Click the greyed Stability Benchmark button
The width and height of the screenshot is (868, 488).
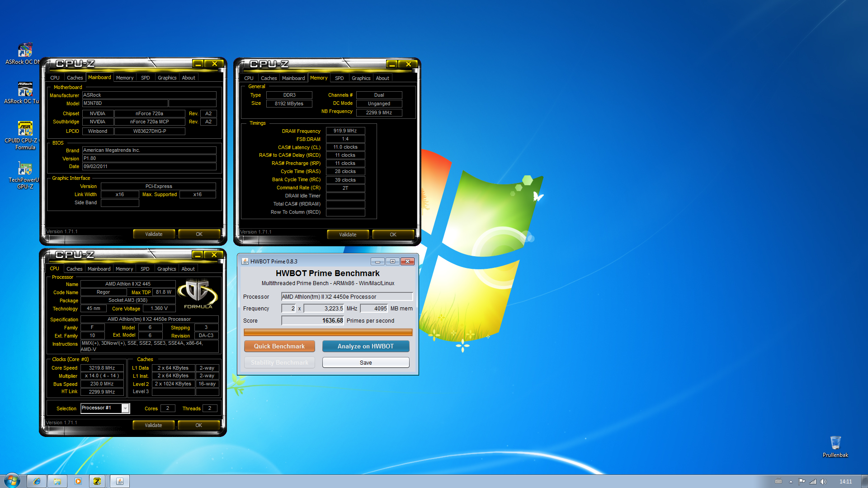coord(279,362)
